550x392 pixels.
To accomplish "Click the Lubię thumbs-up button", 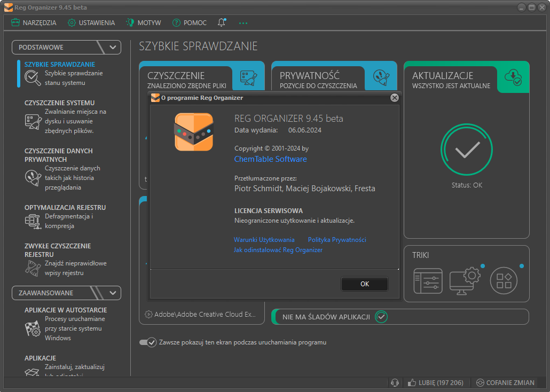I will tap(435, 382).
